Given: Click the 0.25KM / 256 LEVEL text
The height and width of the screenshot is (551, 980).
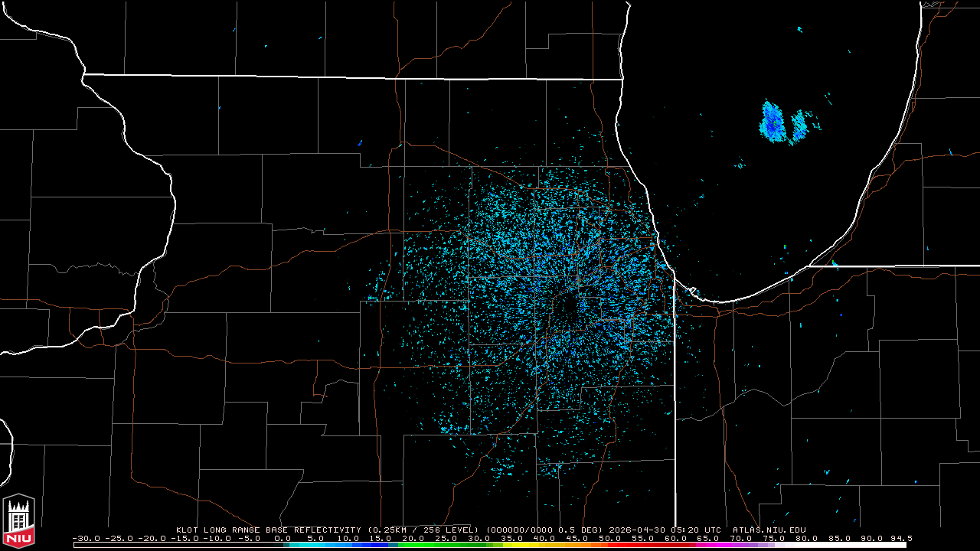Looking at the screenshot, I should click(x=423, y=530).
